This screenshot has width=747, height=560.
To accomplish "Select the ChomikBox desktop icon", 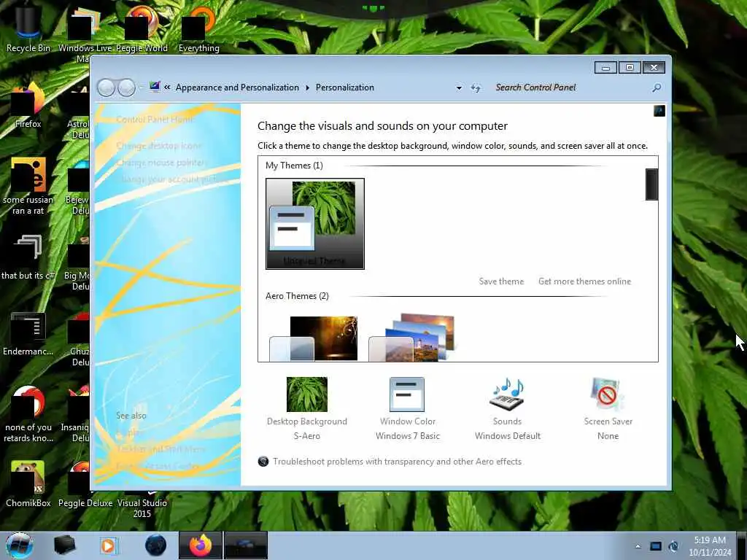I will click(x=28, y=483).
